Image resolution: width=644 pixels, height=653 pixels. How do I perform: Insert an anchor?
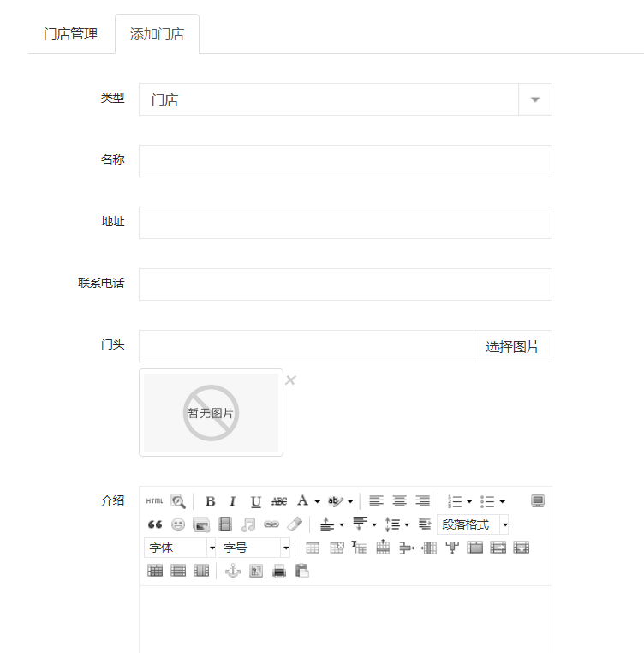pos(233,571)
